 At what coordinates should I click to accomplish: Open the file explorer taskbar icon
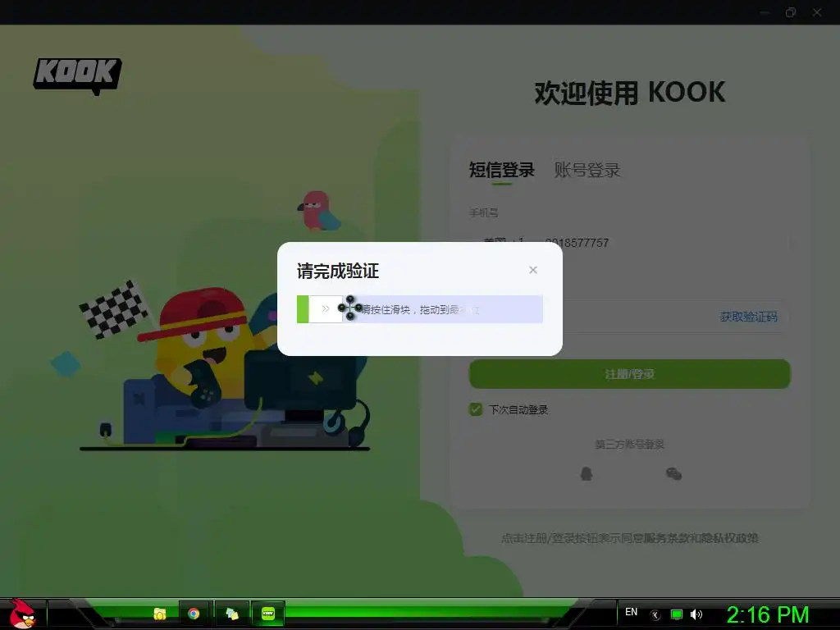coord(160,614)
